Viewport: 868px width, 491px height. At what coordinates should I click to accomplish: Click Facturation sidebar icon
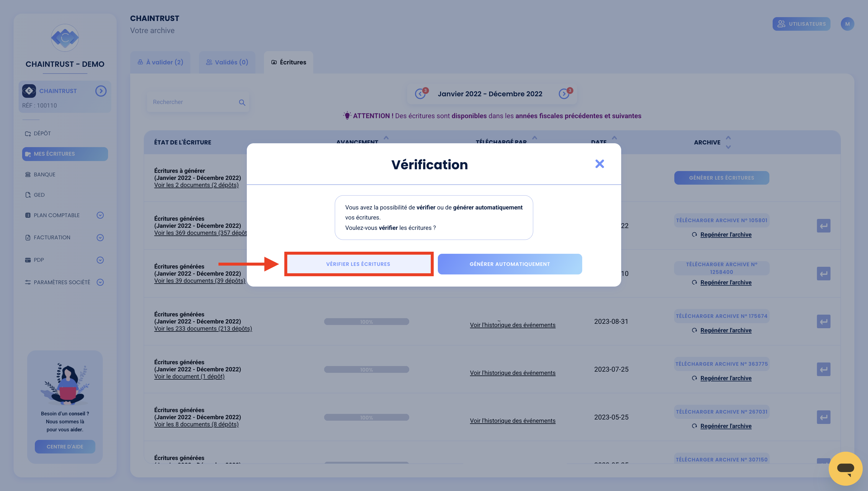(x=28, y=238)
